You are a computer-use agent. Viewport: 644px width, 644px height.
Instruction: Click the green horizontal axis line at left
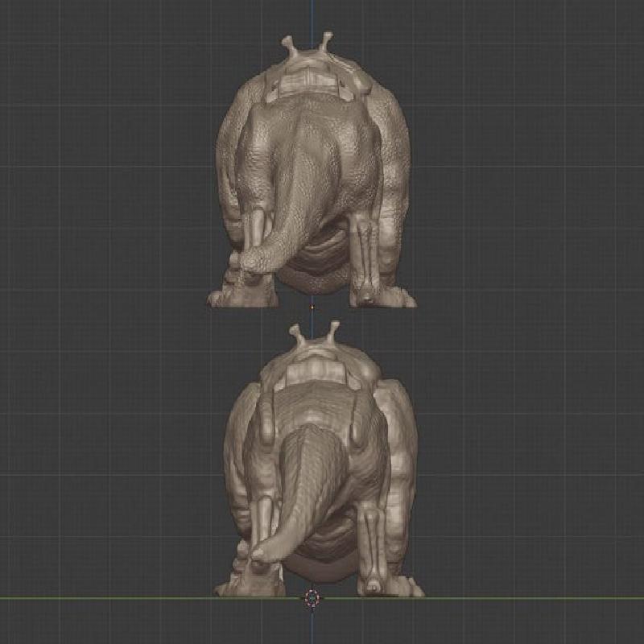click(x=80, y=597)
